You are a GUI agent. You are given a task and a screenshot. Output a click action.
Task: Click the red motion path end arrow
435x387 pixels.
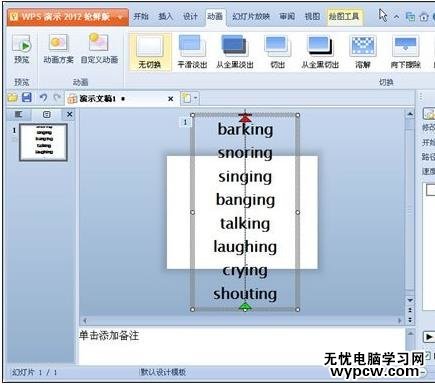[245, 117]
